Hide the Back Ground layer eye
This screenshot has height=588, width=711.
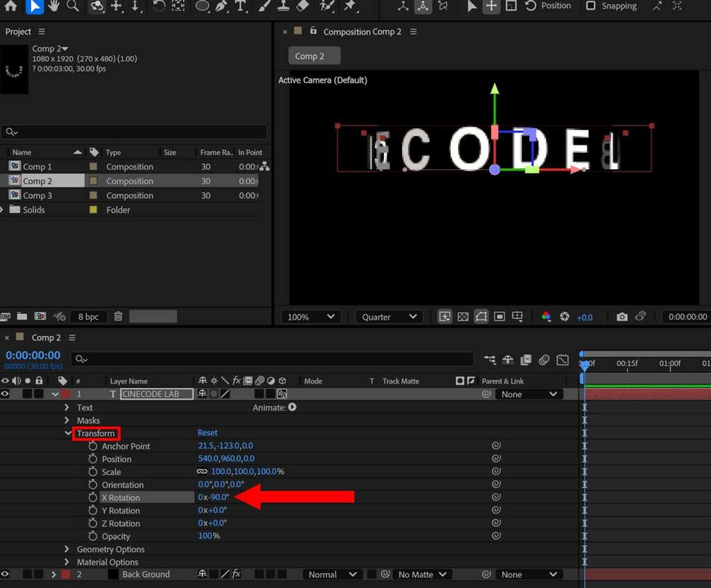pos(5,574)
